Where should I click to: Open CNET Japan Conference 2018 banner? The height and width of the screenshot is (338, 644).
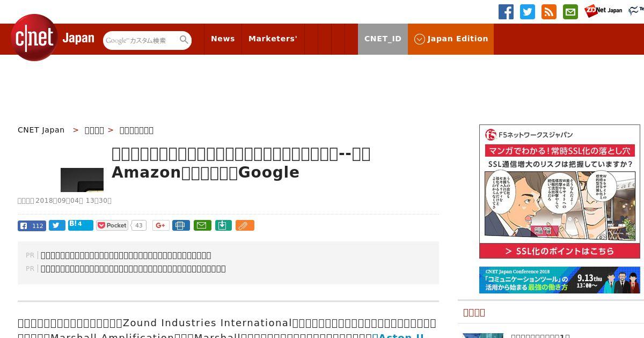(x=560, y=280)
